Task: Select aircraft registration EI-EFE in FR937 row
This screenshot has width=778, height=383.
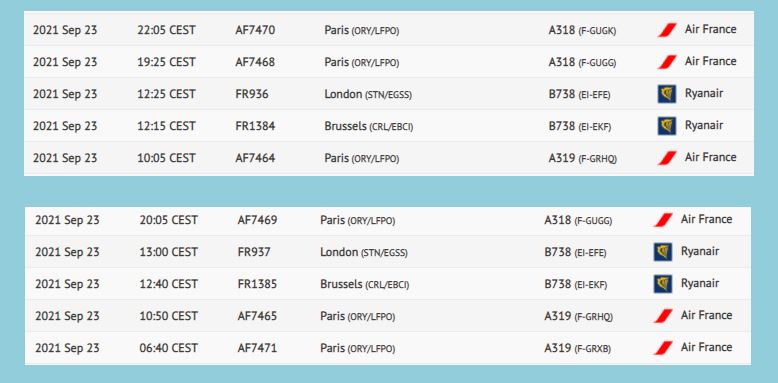Action: 590,253
